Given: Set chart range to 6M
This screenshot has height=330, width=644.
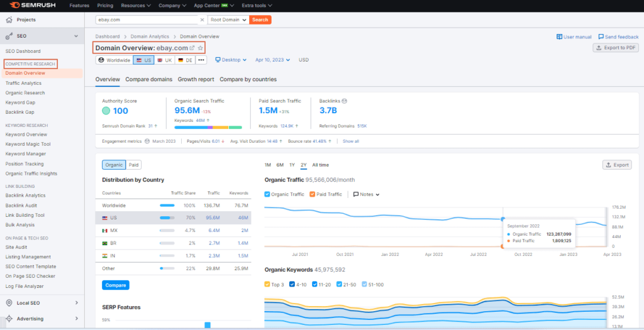Looking at the screenshot, I should coord(280,165).
